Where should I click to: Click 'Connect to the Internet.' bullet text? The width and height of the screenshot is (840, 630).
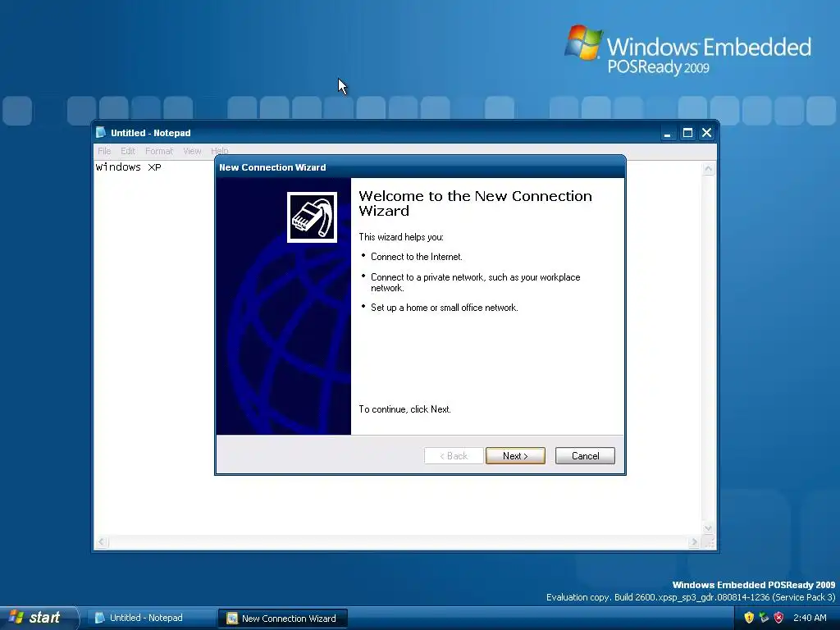click(x=416, y=257)
